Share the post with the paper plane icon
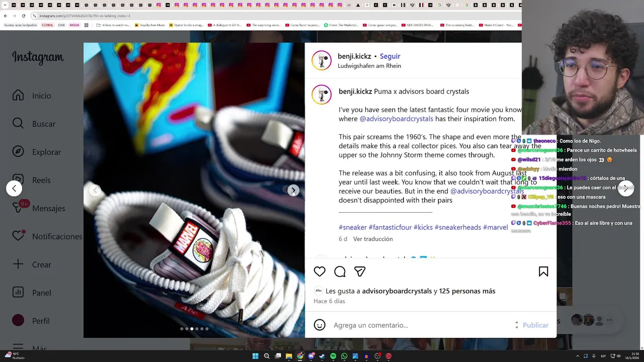Screen dimensions: 644x362 pos(360,271)
